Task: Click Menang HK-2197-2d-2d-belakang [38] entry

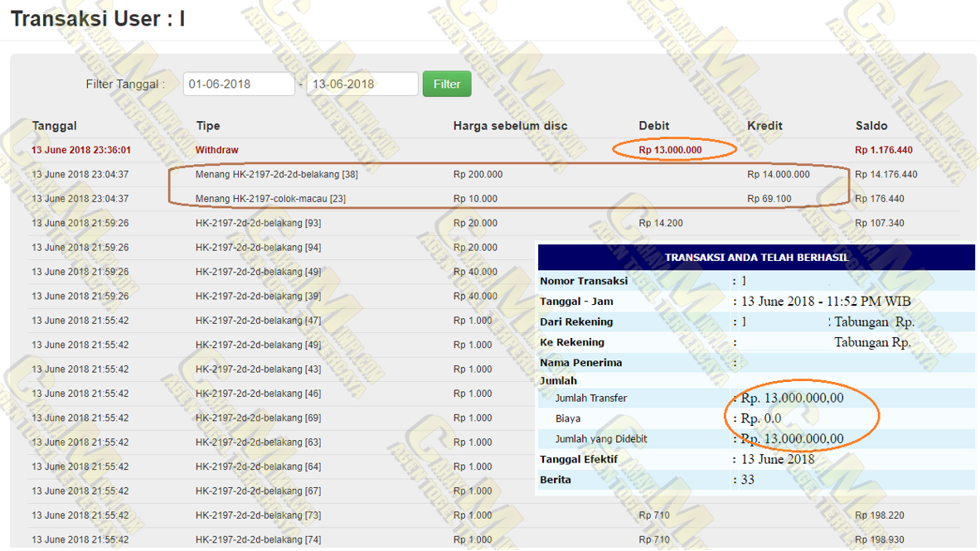Action: pyautogui.click(x=277, y=175)
